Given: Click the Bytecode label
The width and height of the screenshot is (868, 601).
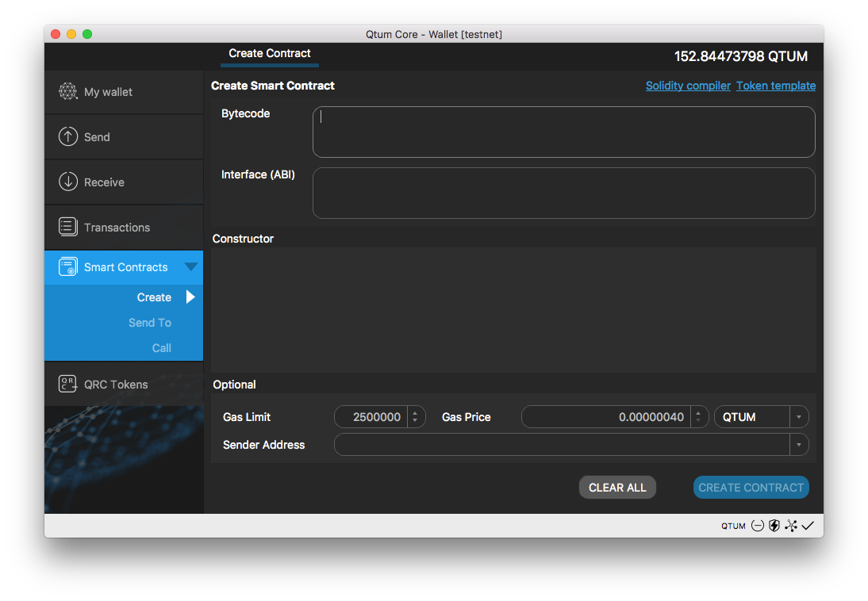Looking at the screenshot, I should pos(245,113).
